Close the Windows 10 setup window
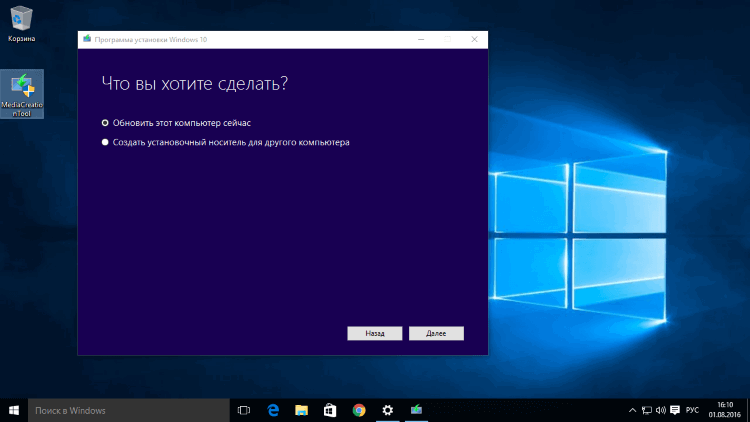This screenshot has width=750, height=422. [x=474, y=39]
